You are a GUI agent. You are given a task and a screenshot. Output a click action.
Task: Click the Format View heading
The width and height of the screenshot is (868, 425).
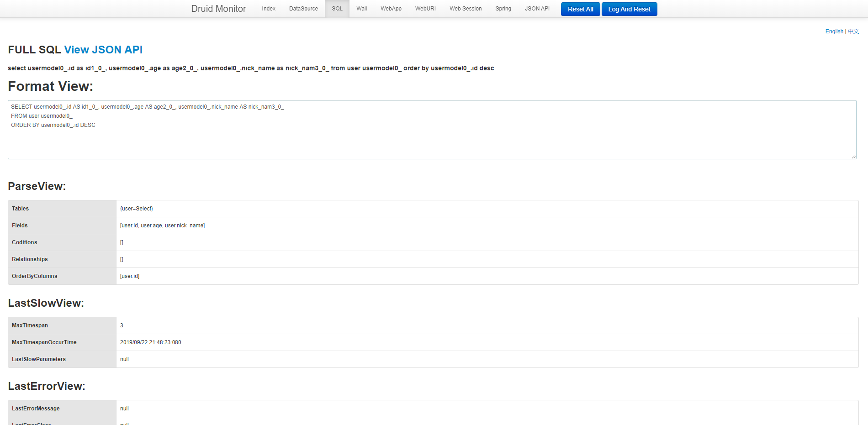[x=50, y=86]
